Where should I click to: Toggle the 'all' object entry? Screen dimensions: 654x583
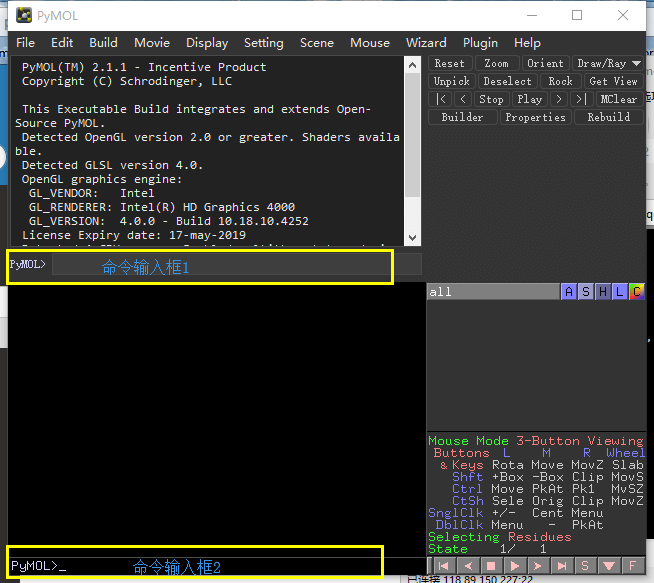(x=493, y=292)
